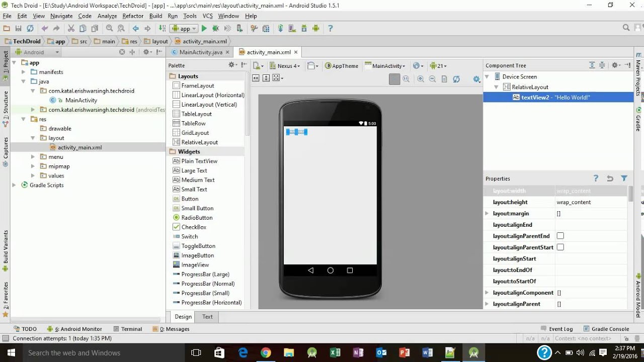This screenshot has height=362, width=644.
Task: Open the Maven Projects side panel
Action: click(638, 74)
